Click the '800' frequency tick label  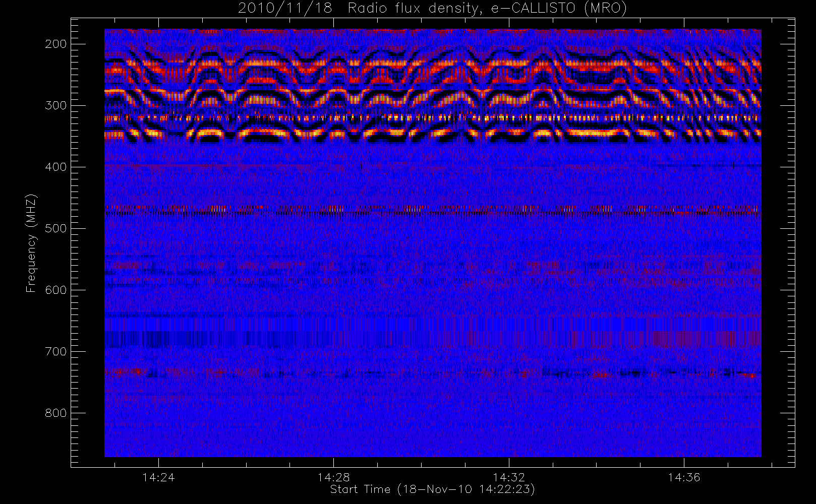(x=56, y=413)
